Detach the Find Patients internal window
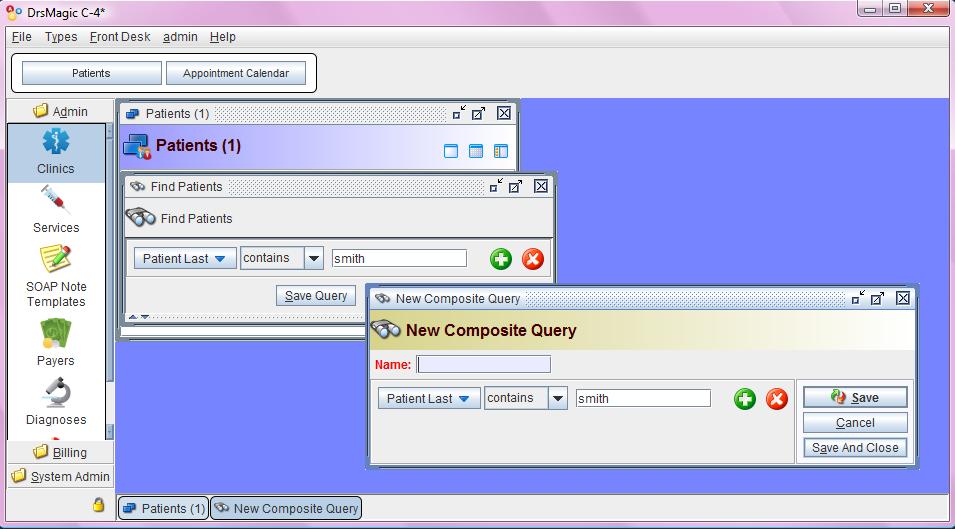 click(x=515, y=186)
